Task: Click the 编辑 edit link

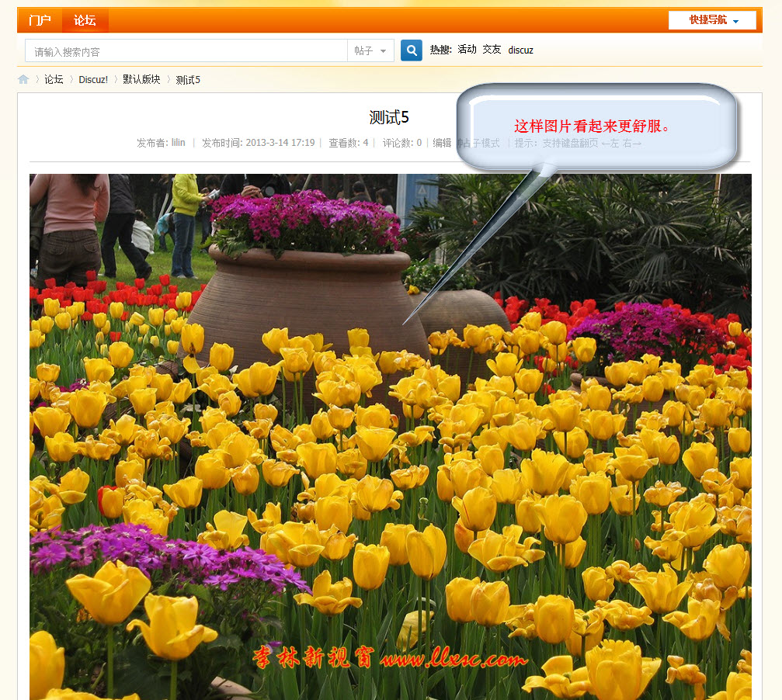Action: [442, 143]
